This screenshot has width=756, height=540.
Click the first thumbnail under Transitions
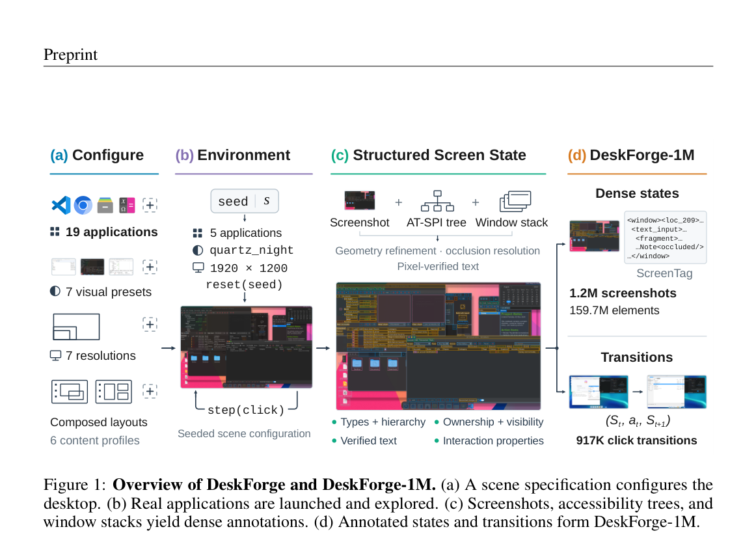pos(599,392)
